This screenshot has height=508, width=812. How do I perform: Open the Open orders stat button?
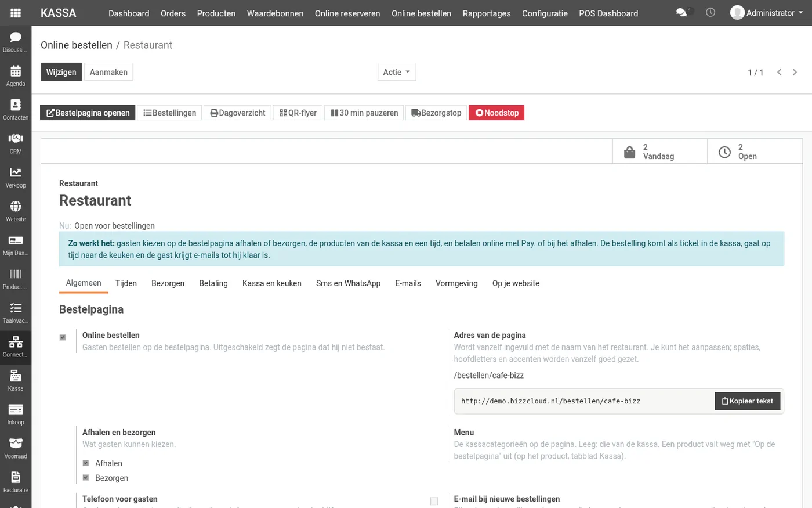click(755, 152)
